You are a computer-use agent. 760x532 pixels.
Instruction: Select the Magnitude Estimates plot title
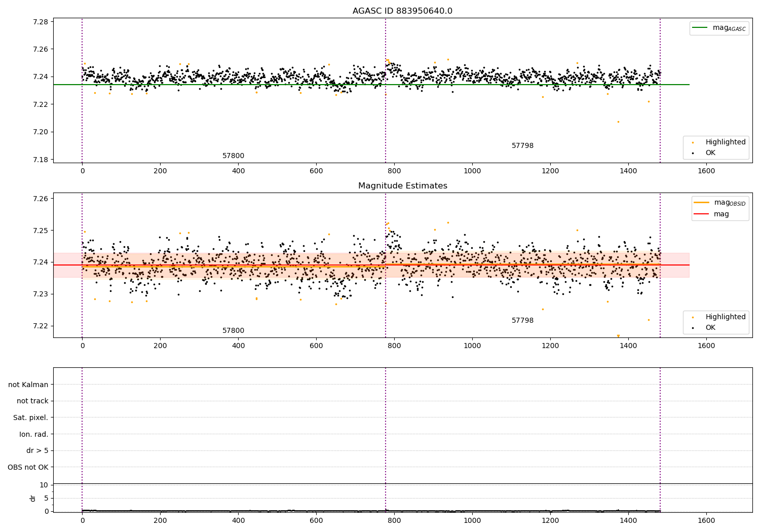pyautogui.click(x=402, y=186)
